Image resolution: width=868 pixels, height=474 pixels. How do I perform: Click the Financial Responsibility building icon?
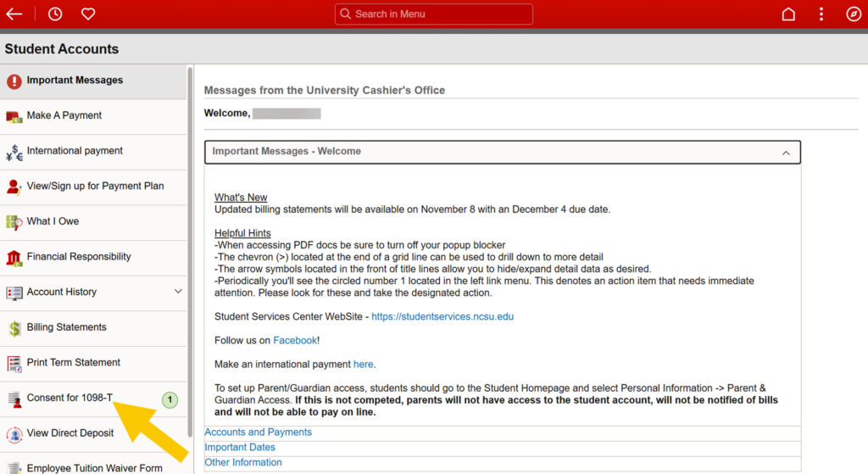[x=14, y=258]
